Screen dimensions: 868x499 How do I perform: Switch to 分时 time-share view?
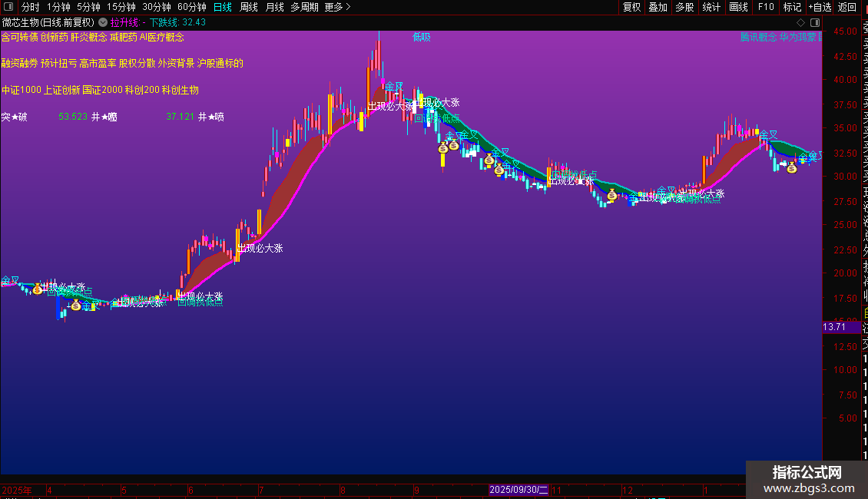pos(31,7)
